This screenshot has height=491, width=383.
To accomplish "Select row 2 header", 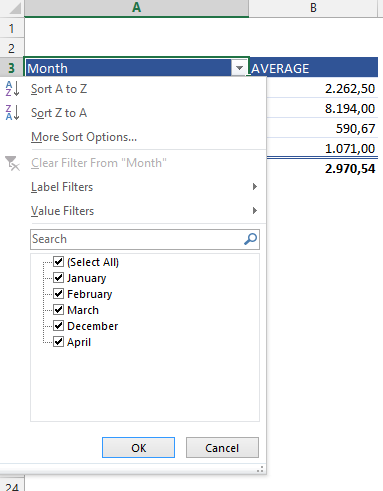I will pyautogui.click(x=12, y=48).
